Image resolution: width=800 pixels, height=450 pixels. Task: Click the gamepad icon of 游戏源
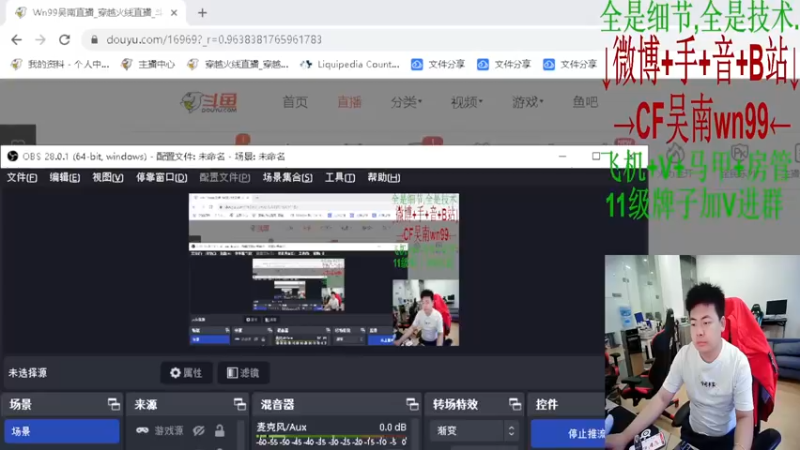pyautogui.click(x=142, y=431)
